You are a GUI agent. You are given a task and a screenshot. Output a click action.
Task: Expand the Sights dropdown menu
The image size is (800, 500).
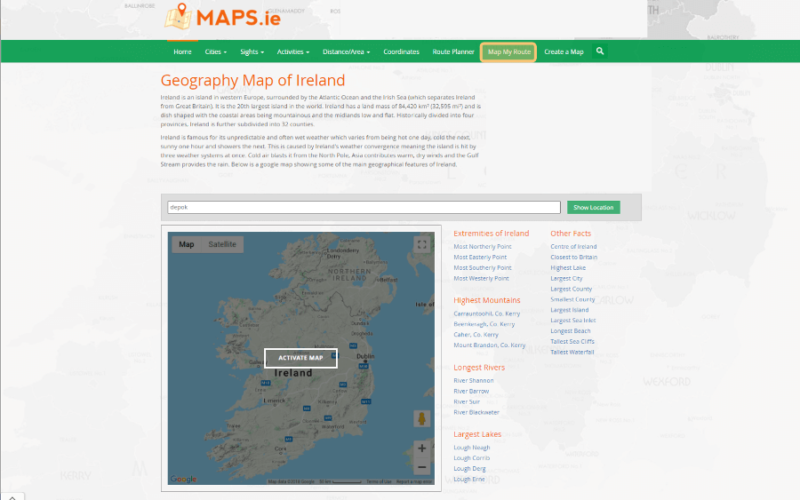[x=252, y=52]
